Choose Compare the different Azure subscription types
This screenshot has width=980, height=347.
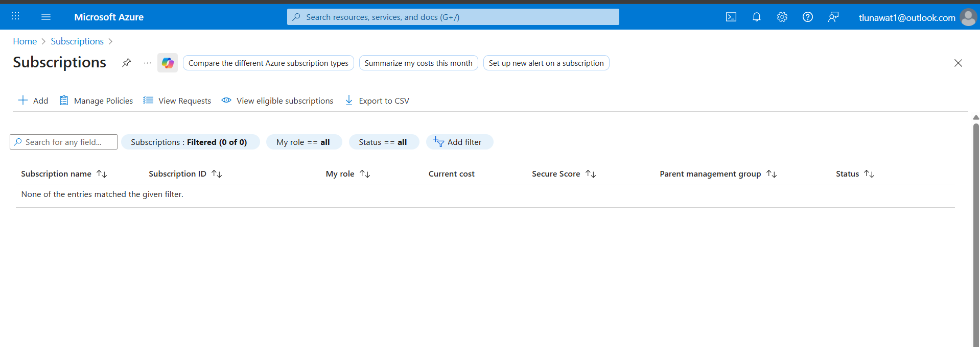point(268,63)
